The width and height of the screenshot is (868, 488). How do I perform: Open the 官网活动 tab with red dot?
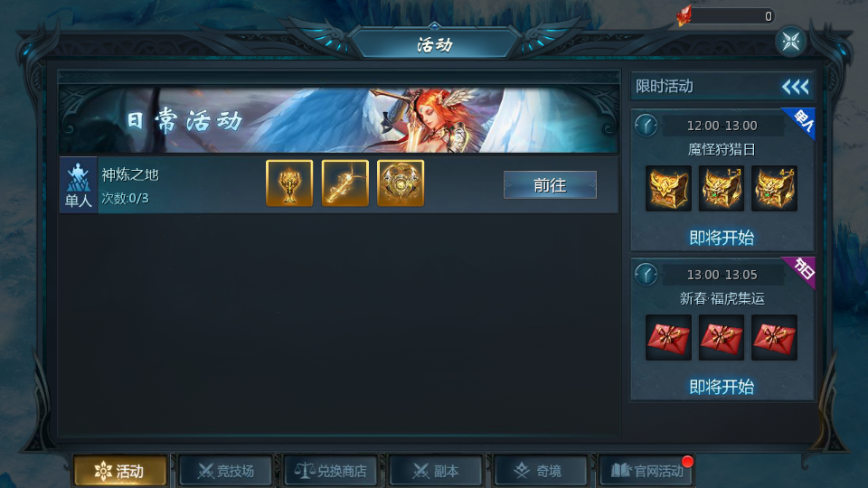[646, 471]
